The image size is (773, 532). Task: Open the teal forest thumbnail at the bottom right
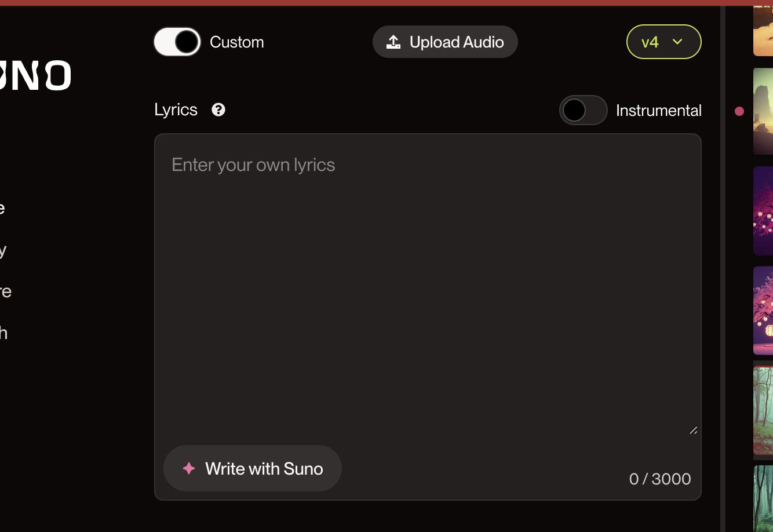point(763,498)
